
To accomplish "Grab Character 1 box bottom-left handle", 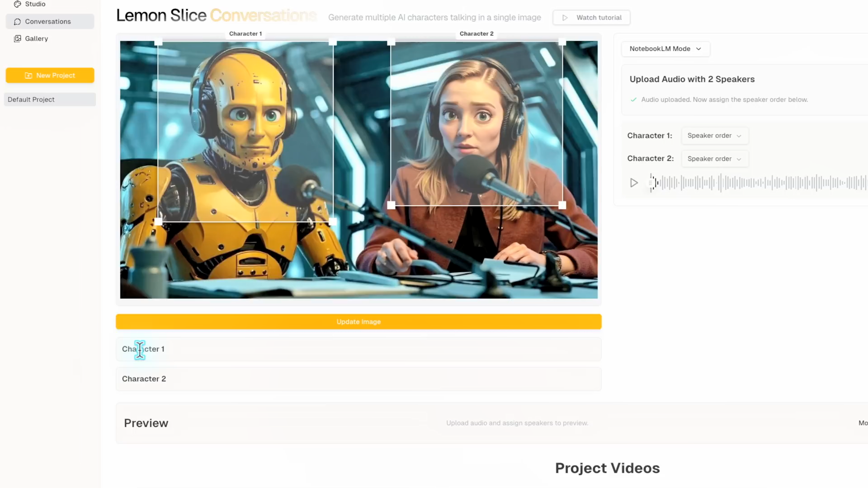I will coord(158,221).
